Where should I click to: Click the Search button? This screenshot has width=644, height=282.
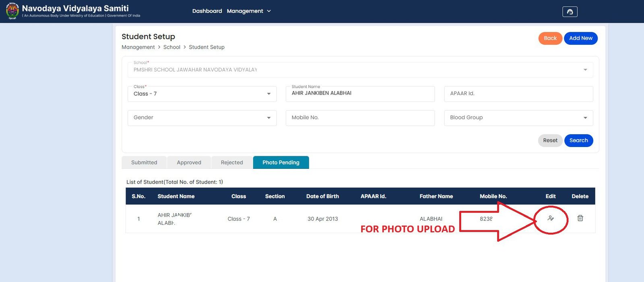point(579,141)
